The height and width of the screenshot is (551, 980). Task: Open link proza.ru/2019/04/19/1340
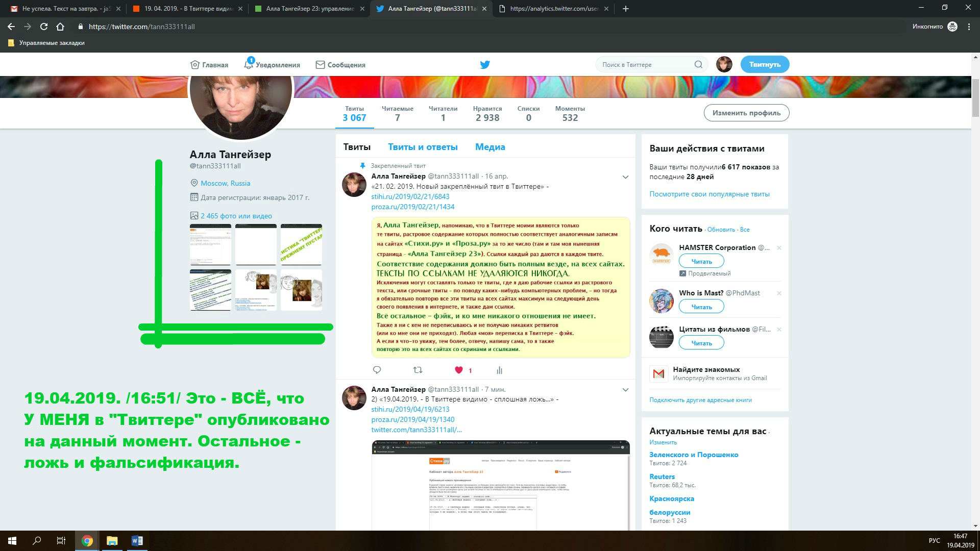pos(412,419)
